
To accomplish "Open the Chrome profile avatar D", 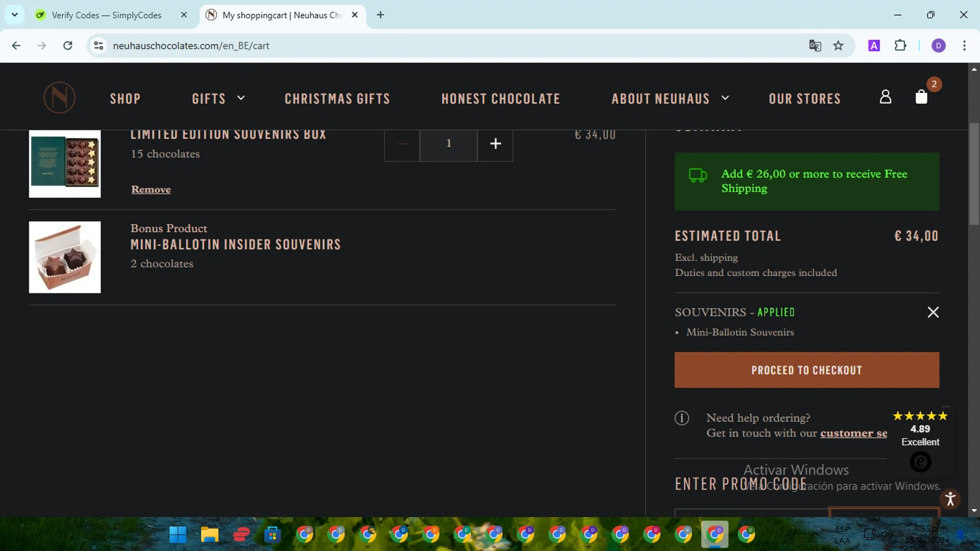I will tap(939, 46).
